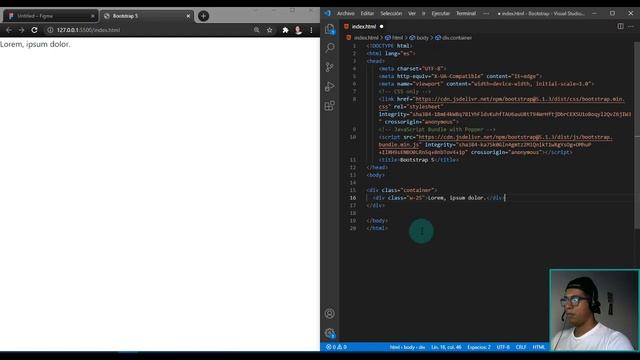The width and height of the screenshot is (640, 360).
Task: Open the Search view in VS Code
Action: pos(329,48)
